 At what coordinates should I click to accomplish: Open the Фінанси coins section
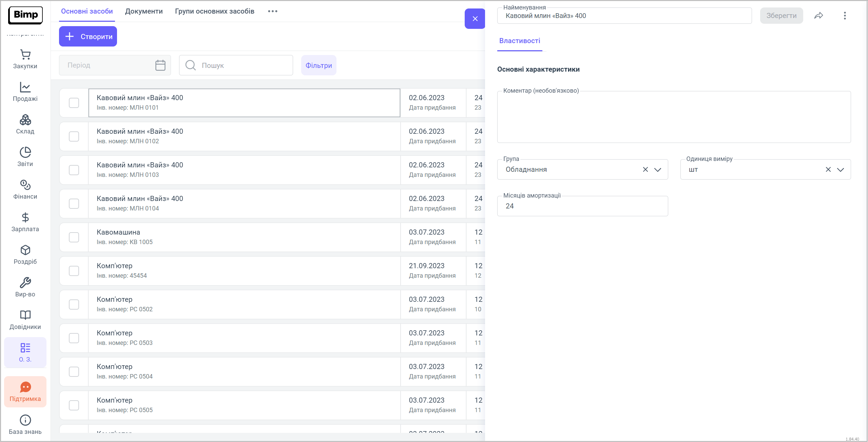click(x=25, y=190)
